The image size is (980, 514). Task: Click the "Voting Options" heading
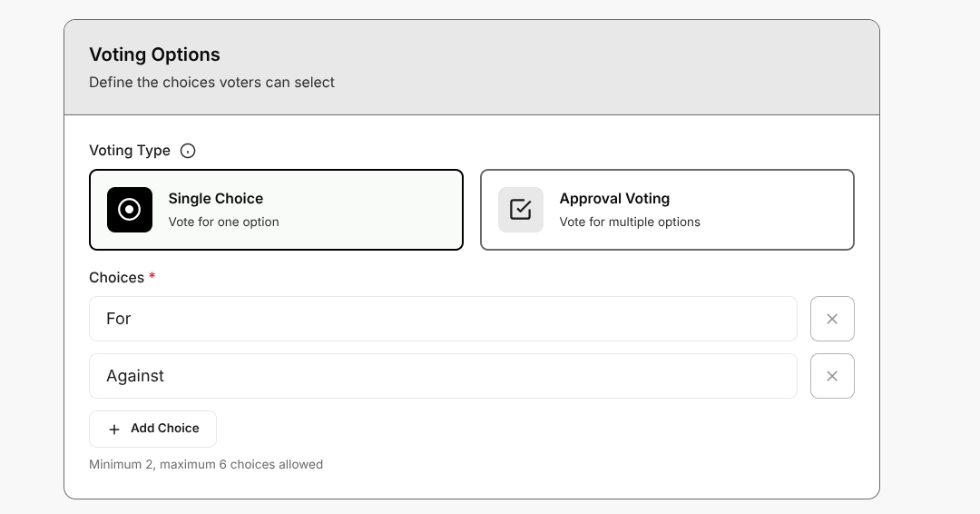tap(154, 54)
